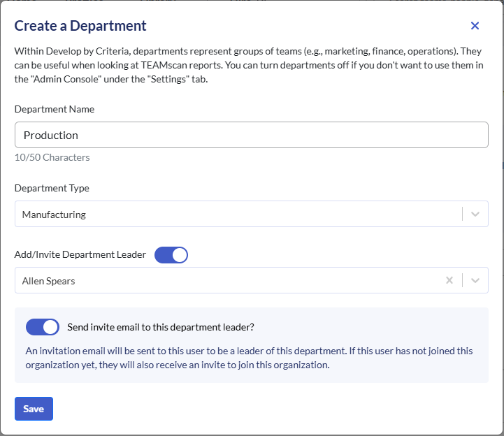Click the Department Name label

(x=55, y=109)
